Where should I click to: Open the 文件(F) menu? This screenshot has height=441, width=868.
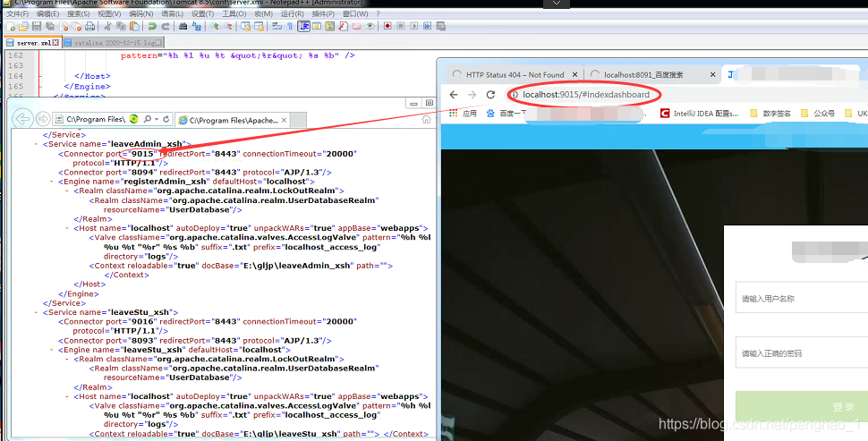click(17, 13)
